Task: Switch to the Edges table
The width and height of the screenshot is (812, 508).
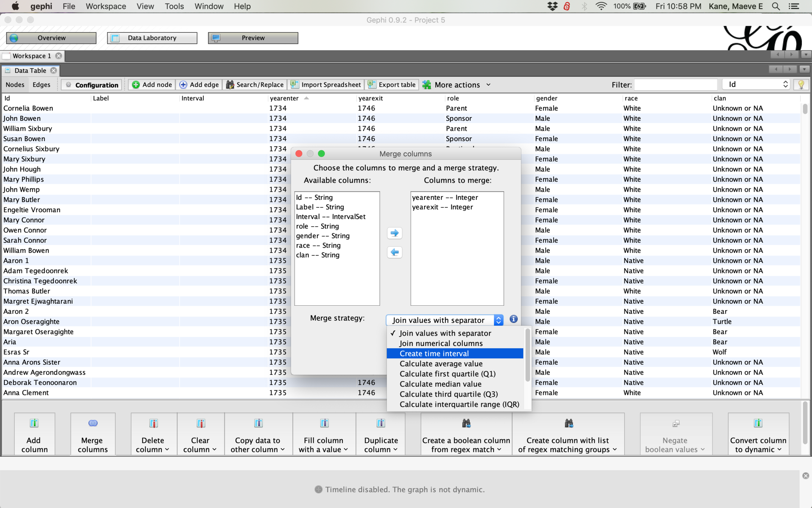Action: pos(41,85)
